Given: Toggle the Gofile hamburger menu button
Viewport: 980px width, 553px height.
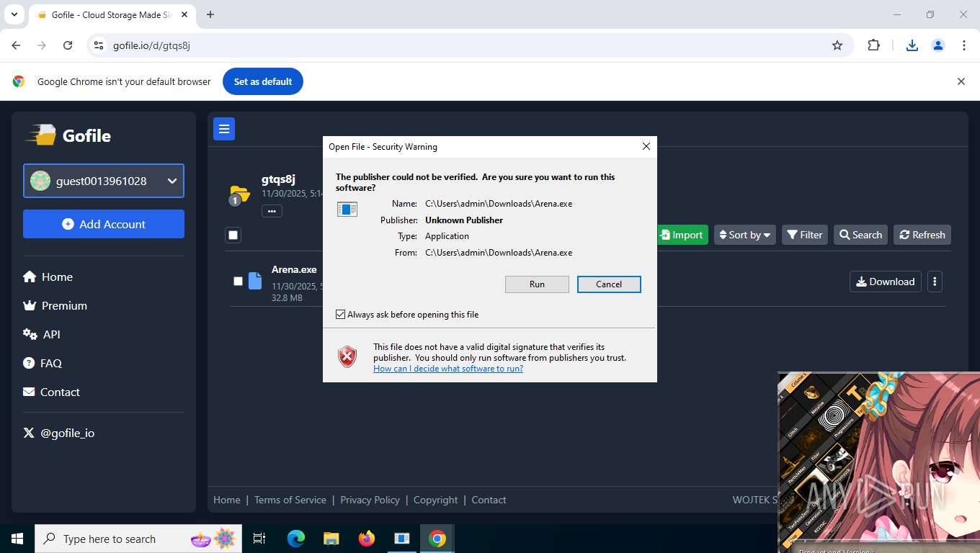Looking at the screenshot, I should pyautogui.click(x=224, y=129).
